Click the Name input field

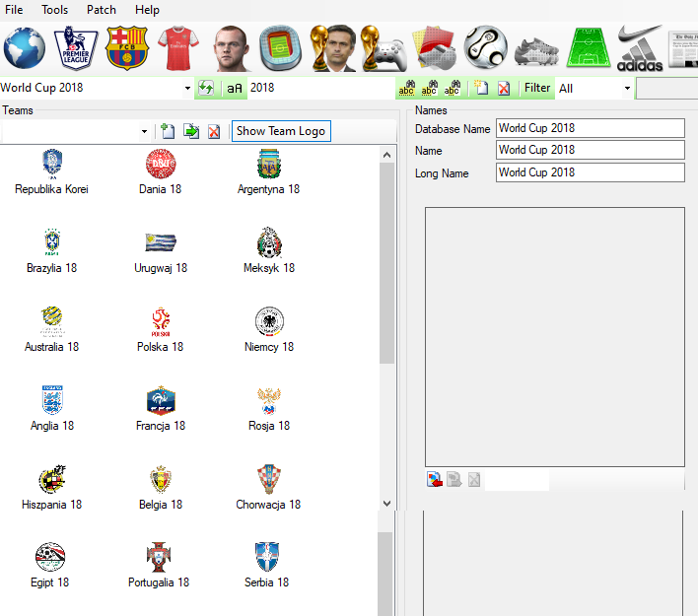pyautogui.click(x=591, y=150)
